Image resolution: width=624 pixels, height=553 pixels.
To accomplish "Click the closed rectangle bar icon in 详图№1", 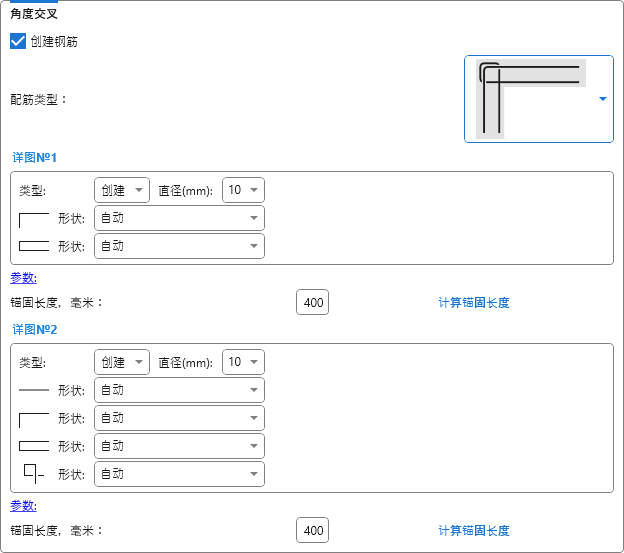I will pos(34,246).
